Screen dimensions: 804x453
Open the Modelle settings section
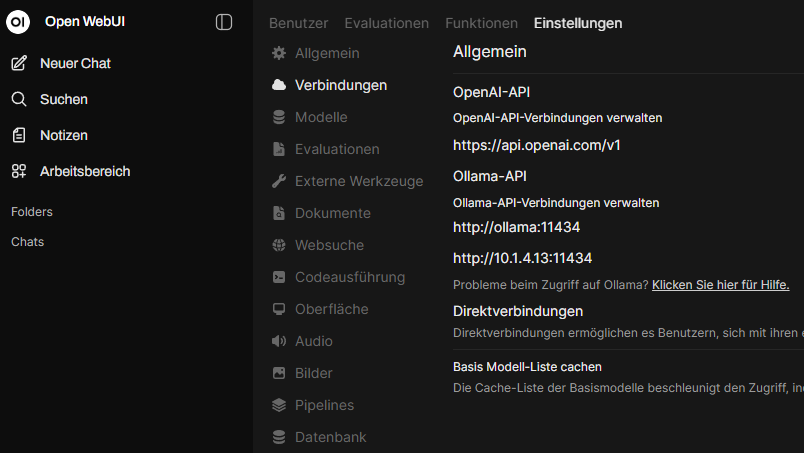[320, 117]
